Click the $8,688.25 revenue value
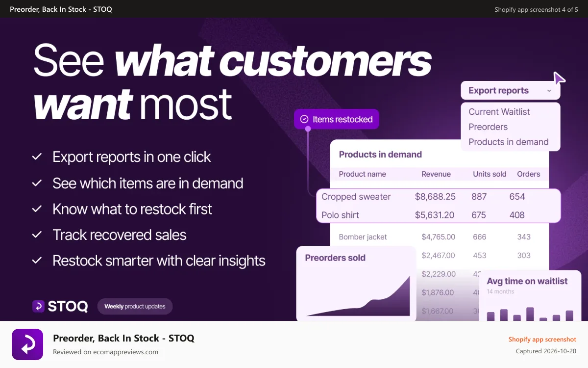The height and width of the screenshot is (368, 588). (435, 197)
